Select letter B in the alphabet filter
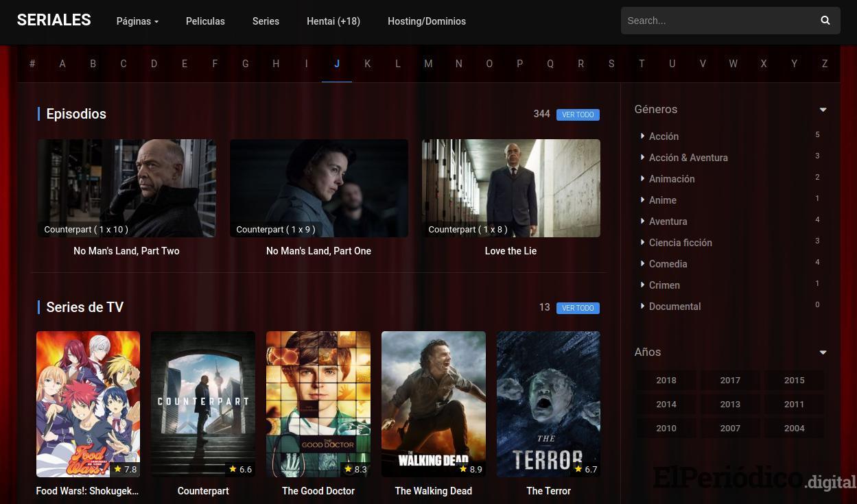The image size is (857, 504). coord(93,64)
